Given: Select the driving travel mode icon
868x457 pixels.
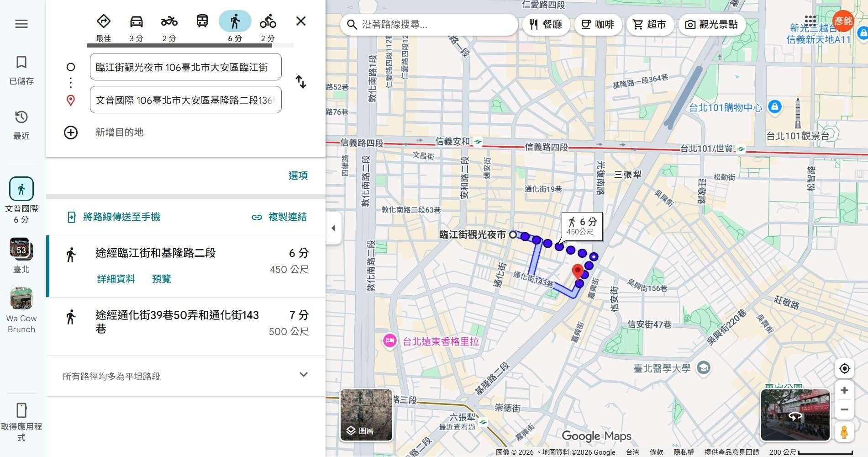Looking at the screenshot, I should point(136,21).
